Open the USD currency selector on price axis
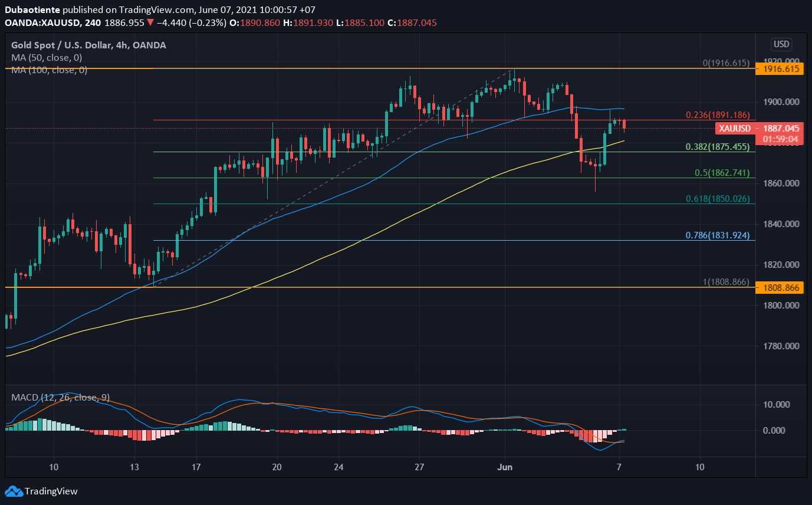 (781, 44)
